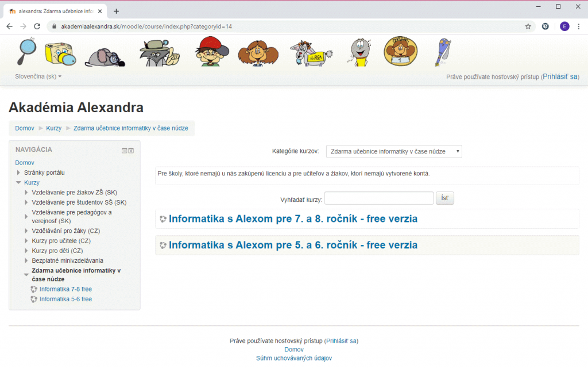Expand Vzdelávanie pre pedagógov a verejnosť
588x368 pixels.
26,217
